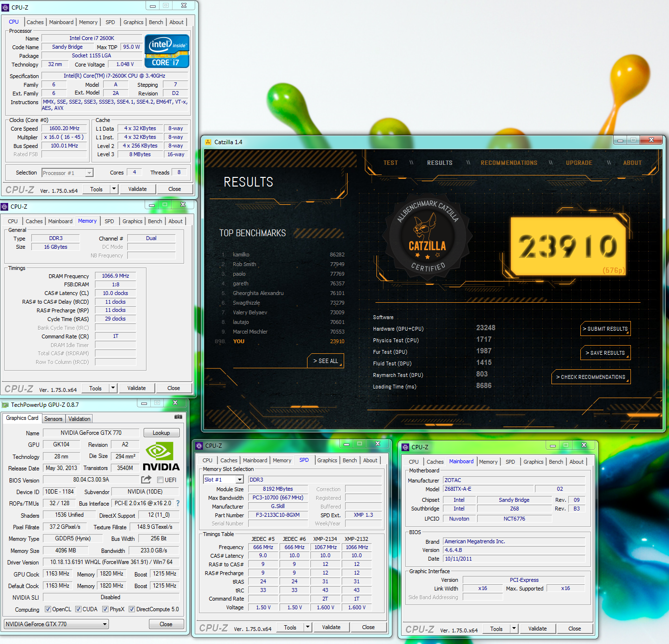669x644 pixels.
Task: Click CHECK RECOMMENDATIONS button
Action: pos(591,377)
